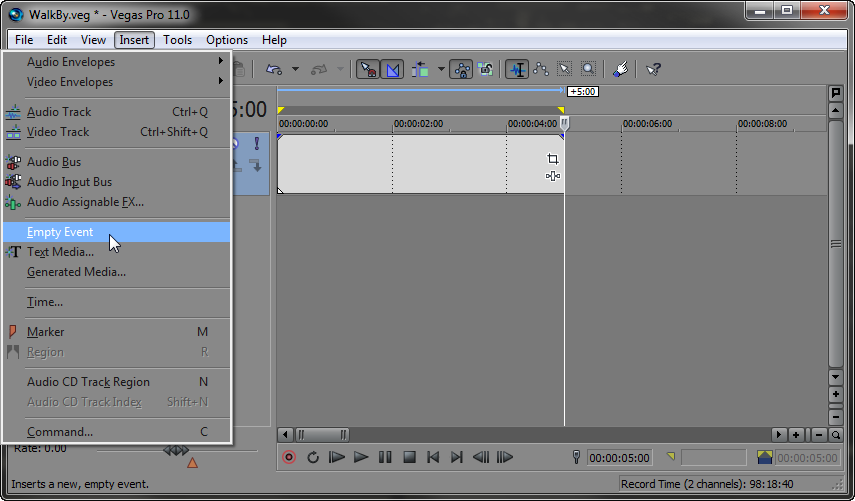Open the Help menu
855x501 pixels.
(x=274, y=40)
